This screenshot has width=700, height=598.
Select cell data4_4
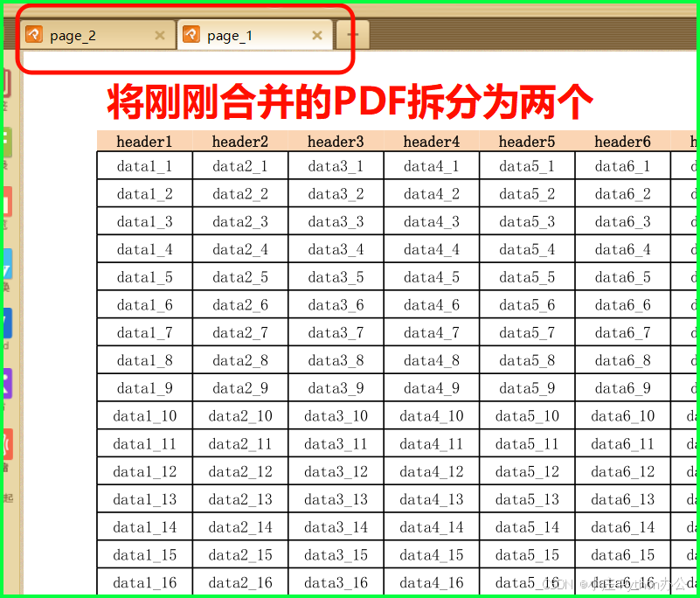click(431, 249)
